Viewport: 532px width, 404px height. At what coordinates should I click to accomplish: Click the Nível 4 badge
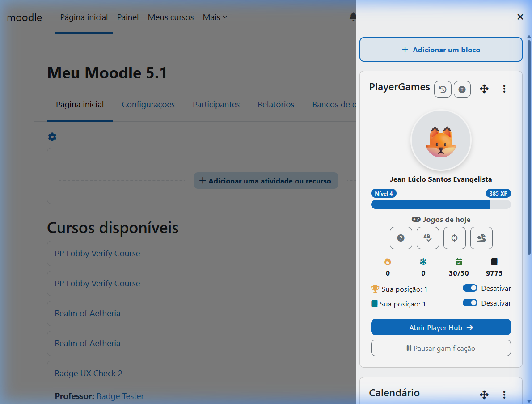(x=384, y=194)
